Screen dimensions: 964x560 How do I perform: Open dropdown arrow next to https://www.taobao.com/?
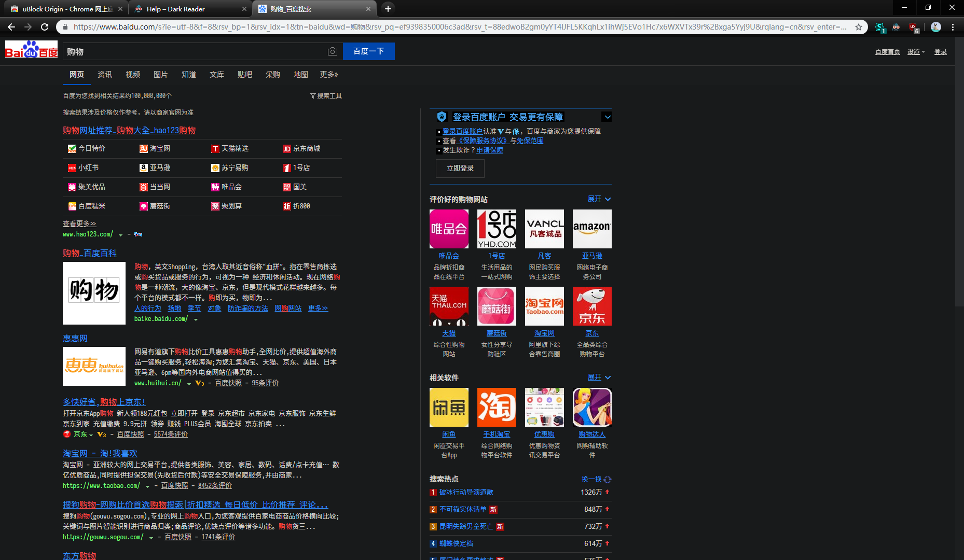(147, 486)
